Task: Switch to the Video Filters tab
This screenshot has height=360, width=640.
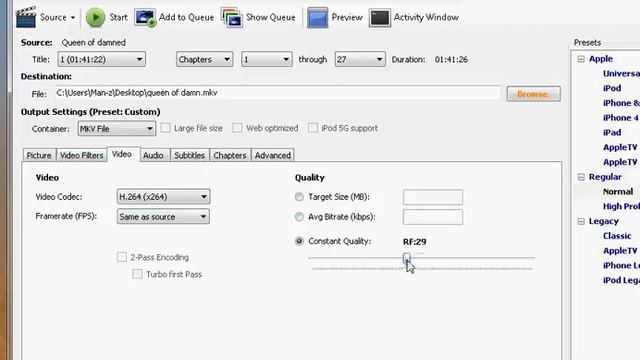Action: tap(82, 156)
